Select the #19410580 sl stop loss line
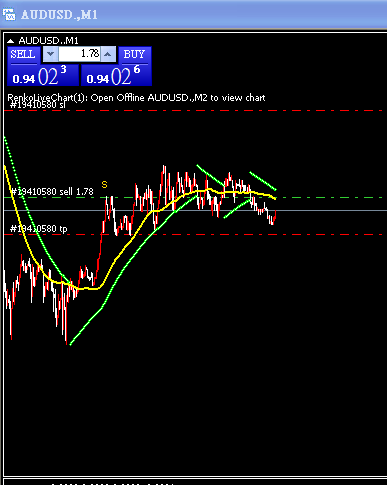The height and width of the screenshot is (485, 387). pyautogui.click(x=193, y=110)
